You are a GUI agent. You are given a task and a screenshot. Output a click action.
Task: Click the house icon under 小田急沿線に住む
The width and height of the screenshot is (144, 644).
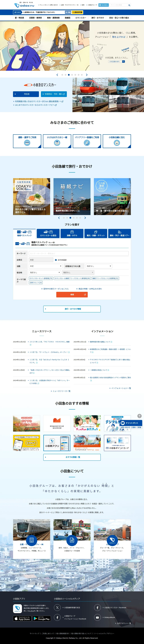click(117, 143)
